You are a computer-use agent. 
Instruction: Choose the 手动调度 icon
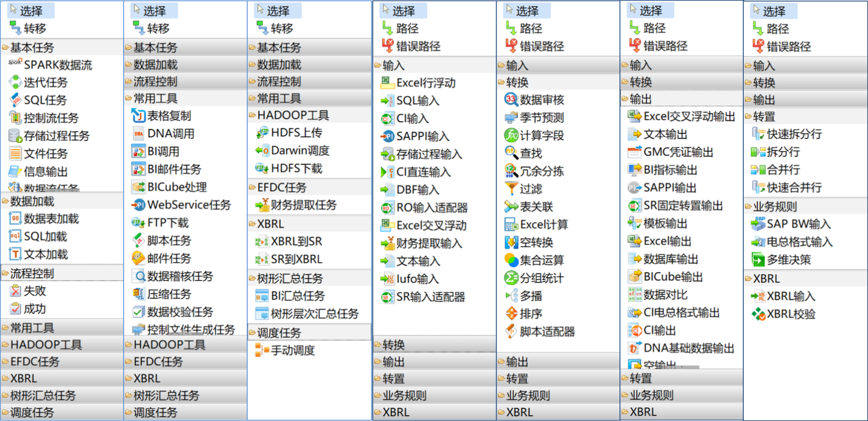click(x=262, y=350)
